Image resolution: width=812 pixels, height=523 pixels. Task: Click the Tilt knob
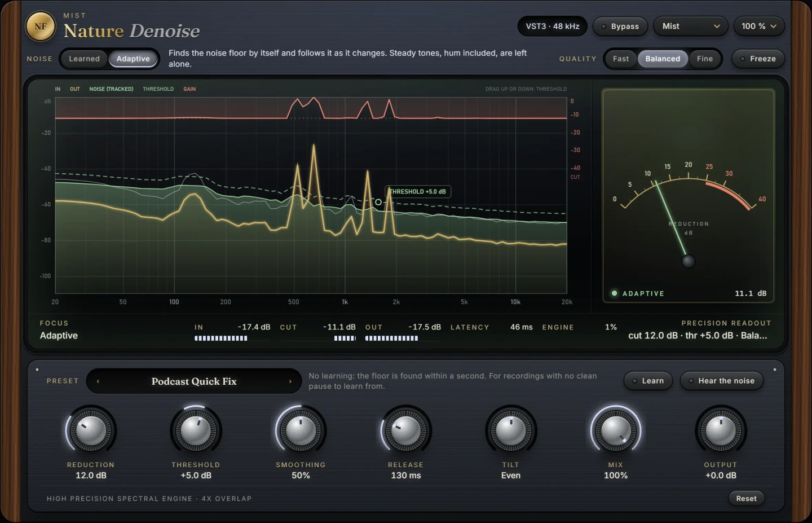tap(511, 431)
